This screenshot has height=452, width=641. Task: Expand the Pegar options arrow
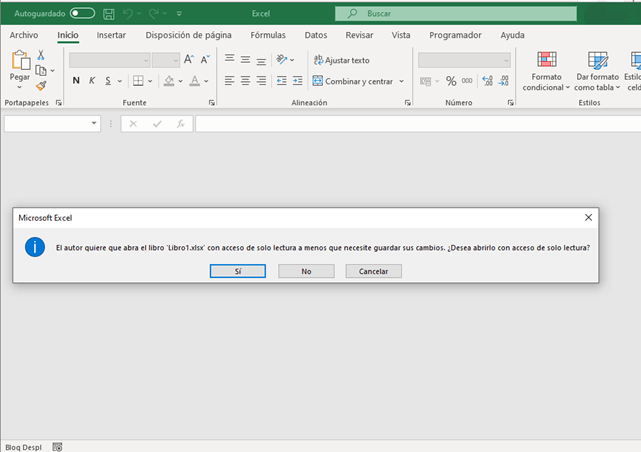tap(20, 87)
